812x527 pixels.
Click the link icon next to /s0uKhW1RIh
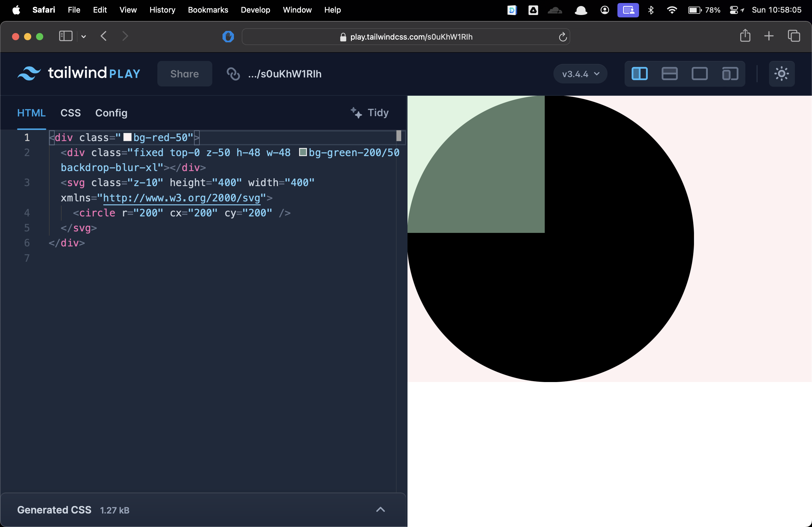pyautogui.click(x=233, y=74)
